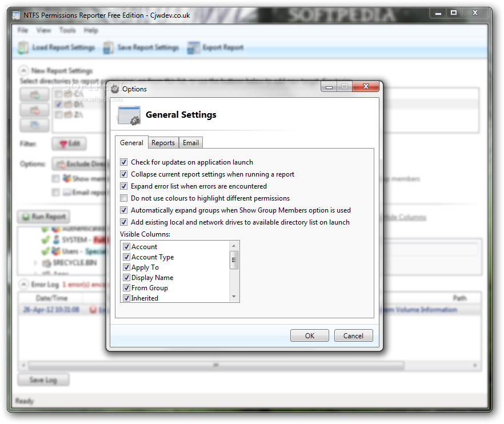This screenshot has width=504, height=424.
Task: Open View menu in main window
Action: [43, 30]
